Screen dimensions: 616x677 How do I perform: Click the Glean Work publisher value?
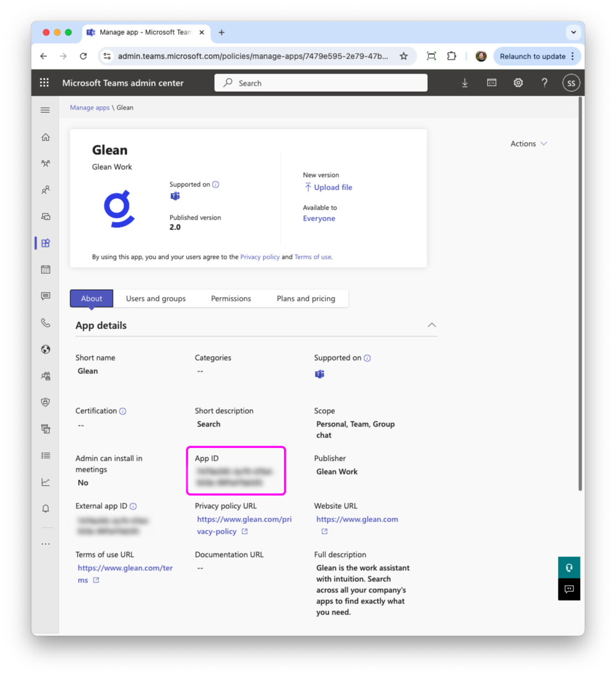(x=337, y=472)
